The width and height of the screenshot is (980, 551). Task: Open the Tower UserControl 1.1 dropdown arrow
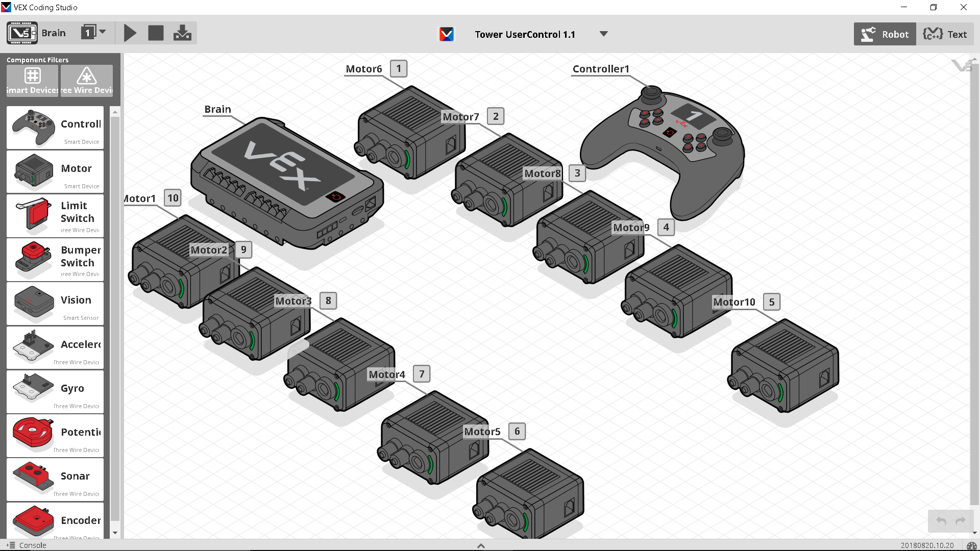[x=603, y=34]
